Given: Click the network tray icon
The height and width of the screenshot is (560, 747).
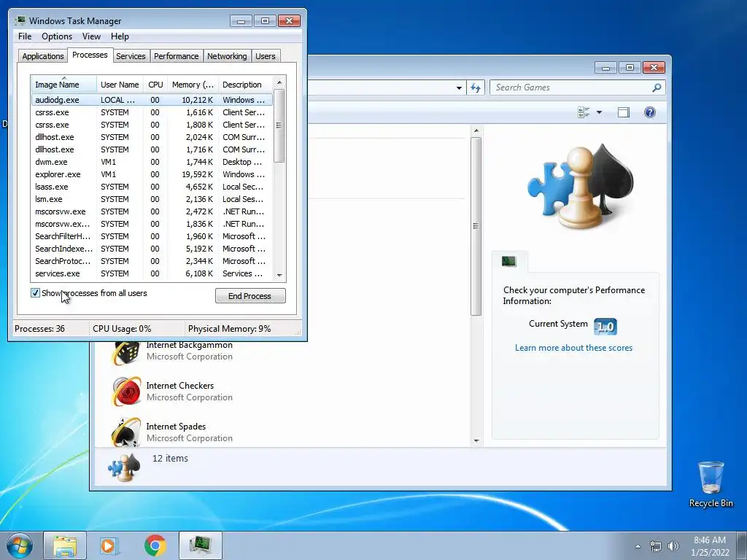Looking at the screenshot, I should 656,546.
